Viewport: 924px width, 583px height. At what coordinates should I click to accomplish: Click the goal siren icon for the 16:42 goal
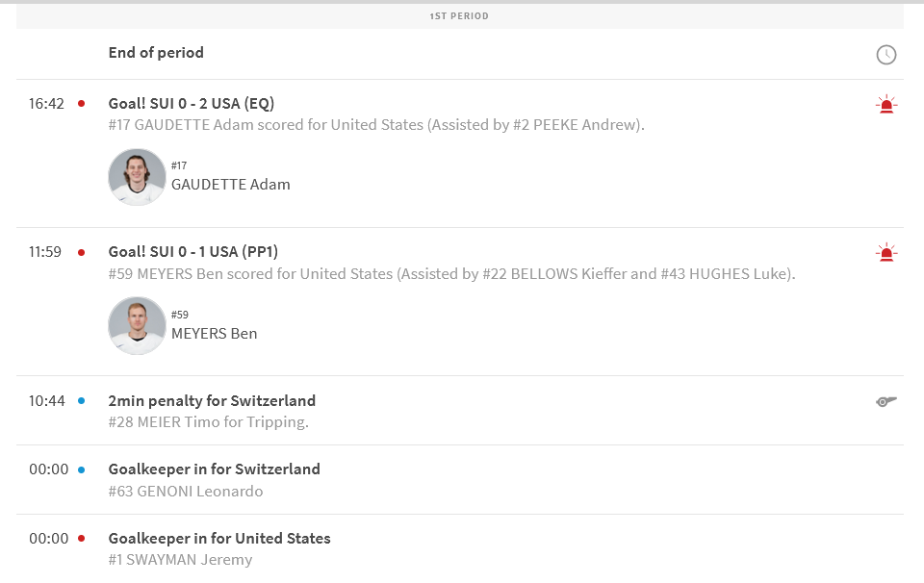tap(885, 103)
